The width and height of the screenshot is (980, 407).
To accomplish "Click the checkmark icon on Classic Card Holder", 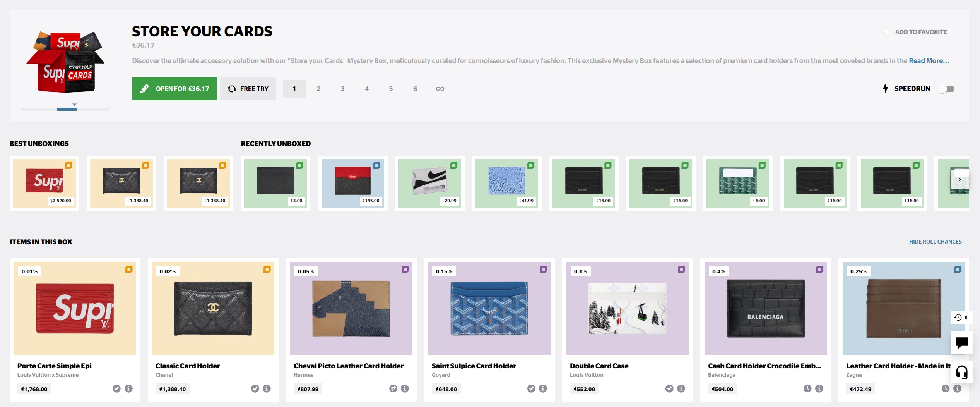I will pyautogui.click(x=255, y=388).
